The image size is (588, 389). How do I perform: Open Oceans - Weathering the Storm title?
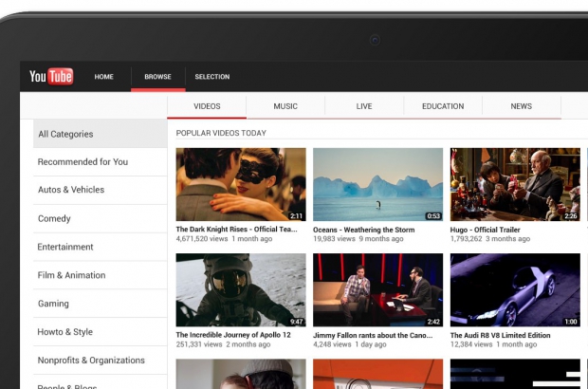point(364,230)
